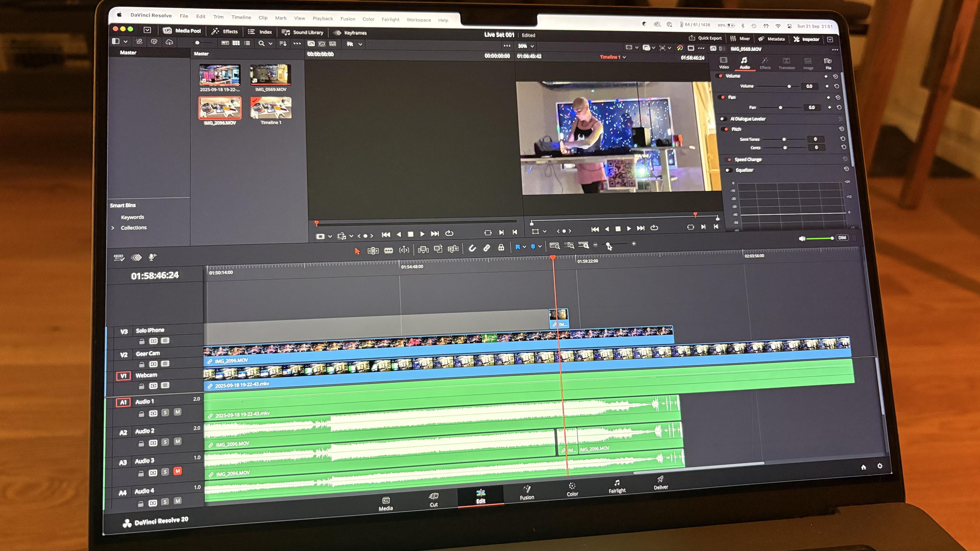The image size is (980, 551).
Task: Open the Color page
Action: (572, 489)
